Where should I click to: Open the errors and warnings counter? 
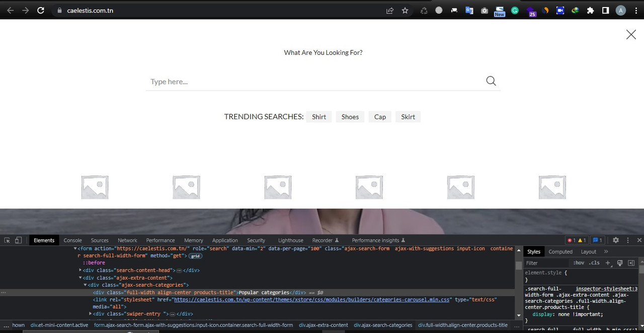tap(577, 240)
